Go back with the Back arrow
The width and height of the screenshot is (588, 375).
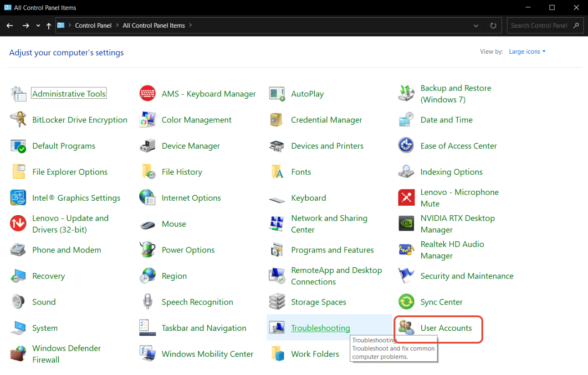pos(10,25)
